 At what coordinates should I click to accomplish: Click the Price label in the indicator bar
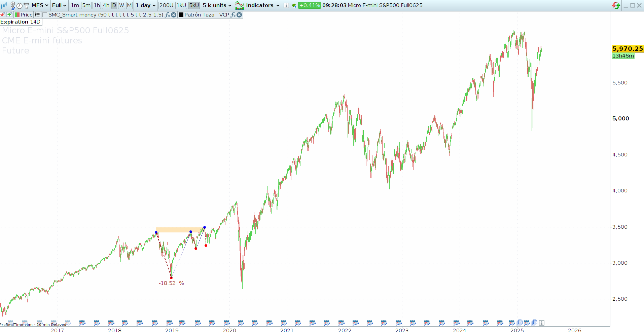pos(27,15)
